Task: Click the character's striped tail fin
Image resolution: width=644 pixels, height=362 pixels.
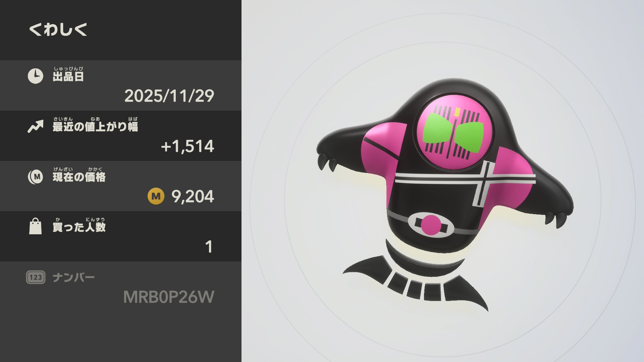Action: click(416, 282)
